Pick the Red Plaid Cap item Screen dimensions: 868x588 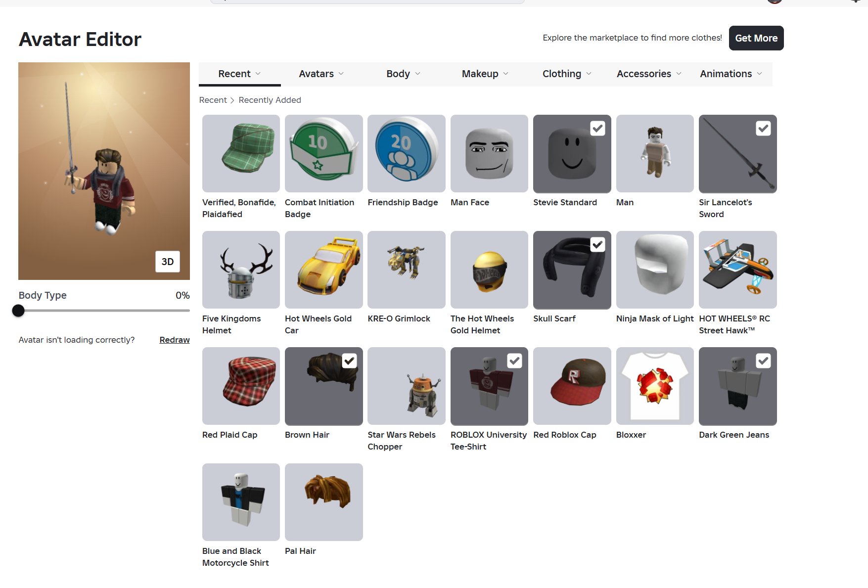[241, 386]
